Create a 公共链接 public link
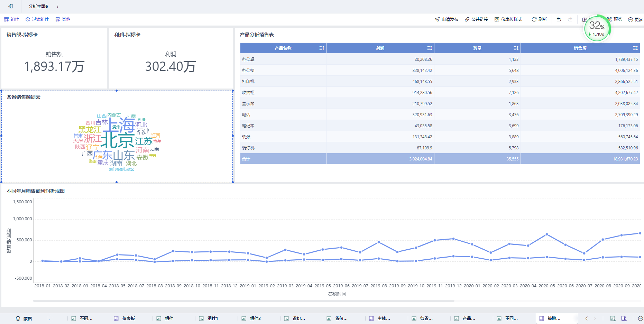The width and height of the screenshot is (644, 324). coord(476,19)
